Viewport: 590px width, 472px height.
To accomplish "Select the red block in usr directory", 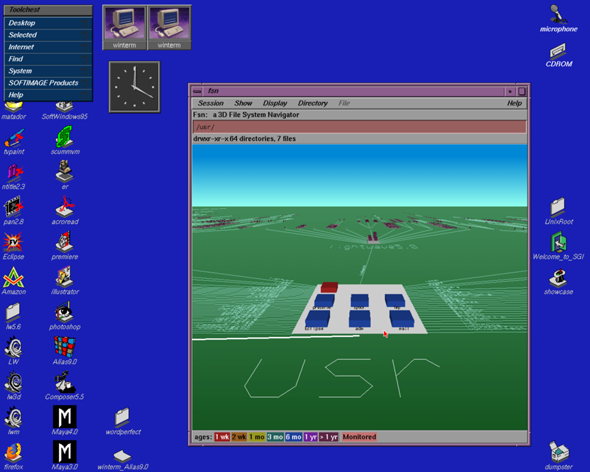I will (329, 287).
